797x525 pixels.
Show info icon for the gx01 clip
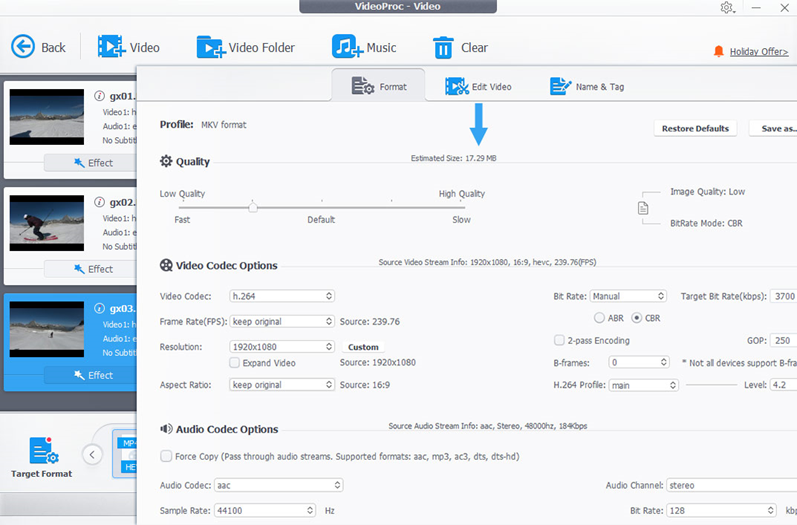click(x=100, y=96)
